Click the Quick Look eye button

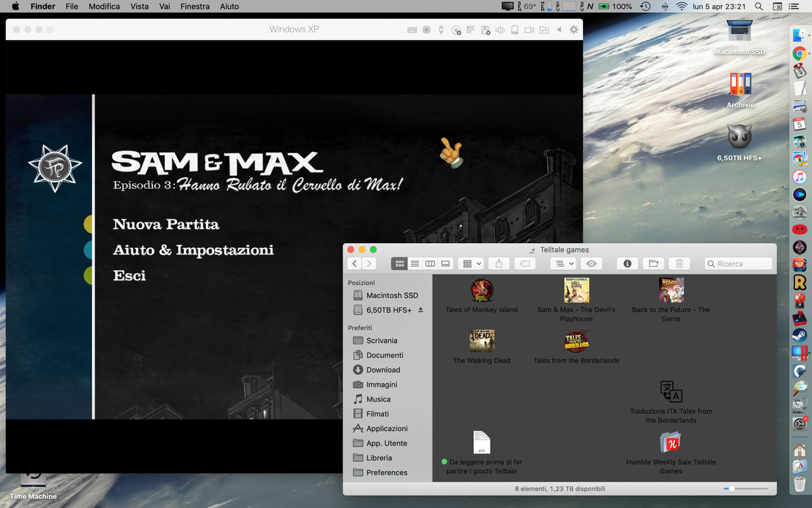(591, 264)
